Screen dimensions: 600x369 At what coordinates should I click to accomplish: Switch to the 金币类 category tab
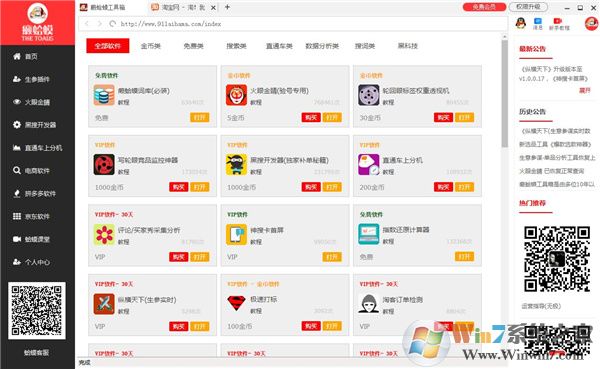click(x=150, y=46)
